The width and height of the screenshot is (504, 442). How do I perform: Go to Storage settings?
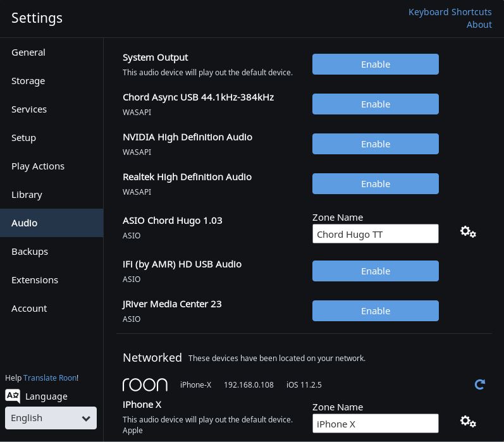51,81
